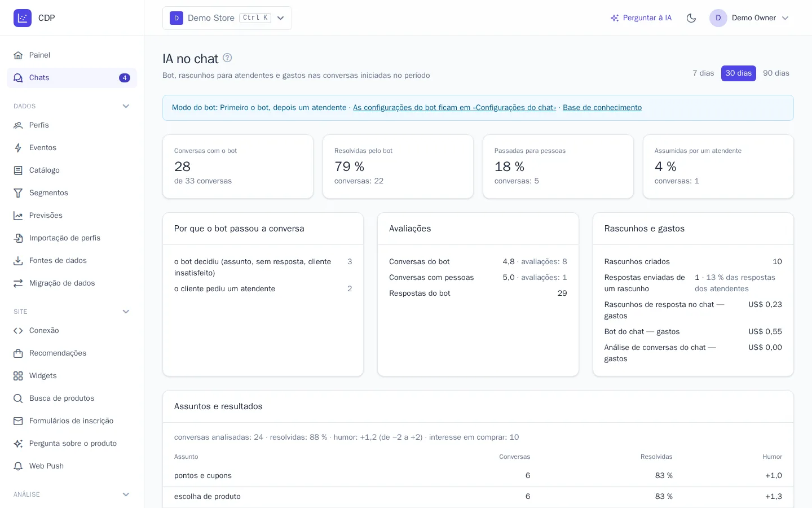Click the pontos e cupons table row
The image size is (812, 508).
click(x=478, y=476)
